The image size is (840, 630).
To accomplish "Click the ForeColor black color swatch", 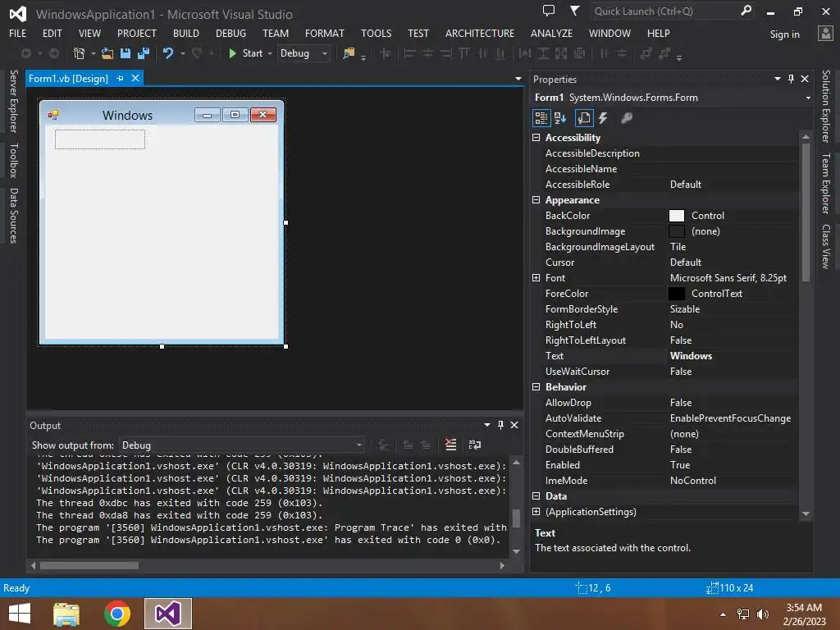I will pyautogui.click(x=677, y=294).
